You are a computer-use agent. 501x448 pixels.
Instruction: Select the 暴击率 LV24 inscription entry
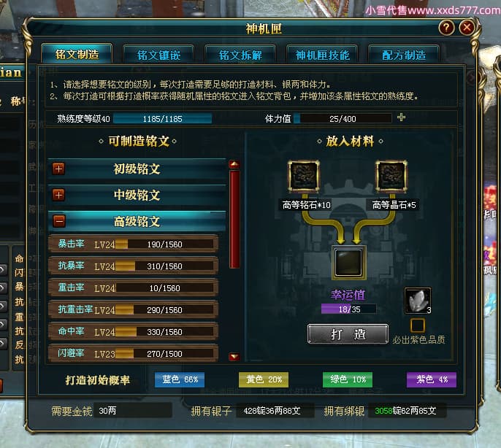(x=133, y=244)
